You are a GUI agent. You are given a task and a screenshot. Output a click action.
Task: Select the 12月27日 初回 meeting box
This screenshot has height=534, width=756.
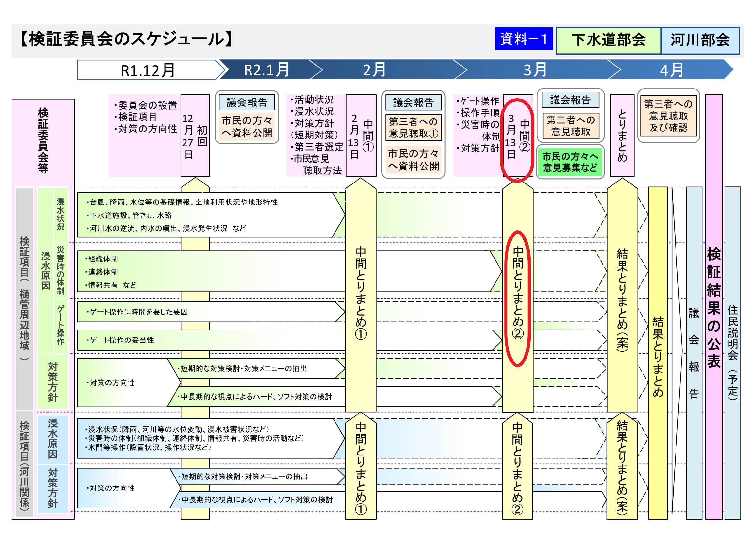tap(195, 136)
